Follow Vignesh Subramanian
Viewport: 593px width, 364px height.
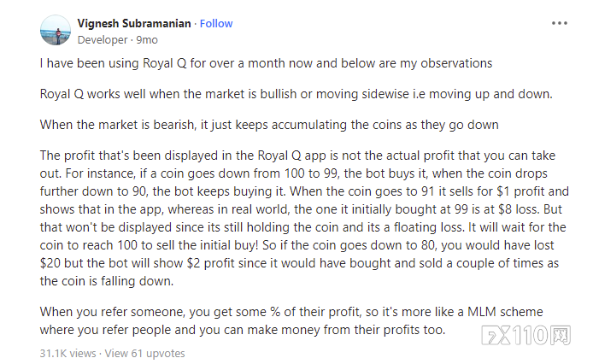216,23
